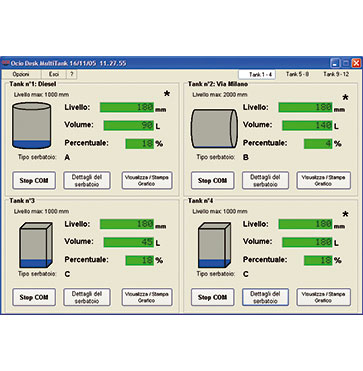
Task: Click the 'Livello max: 2000 mm' text
Action: [x=220, y=95]
